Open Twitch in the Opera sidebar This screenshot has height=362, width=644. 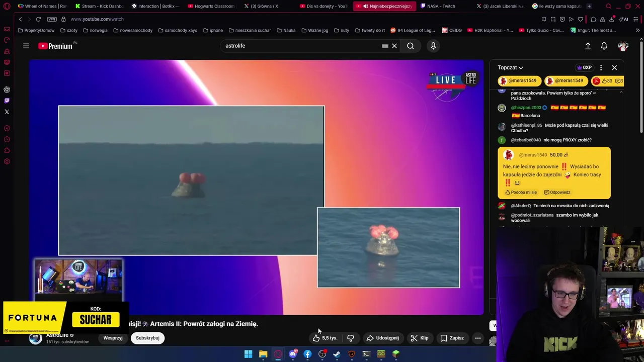pyautogui.click(x=7, y=101)
